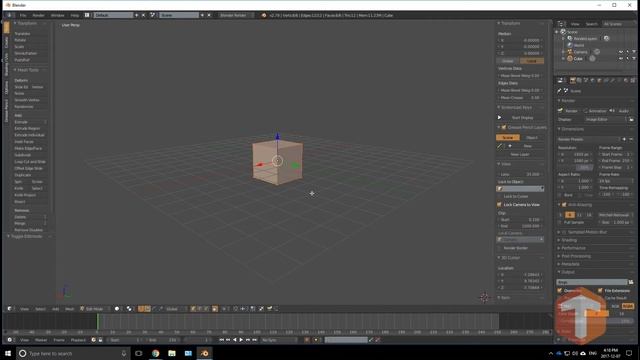Toggle Render Border checkbox
Viewport: 640px width, 360px height.
pyautogui.click(x=499, y=248)
